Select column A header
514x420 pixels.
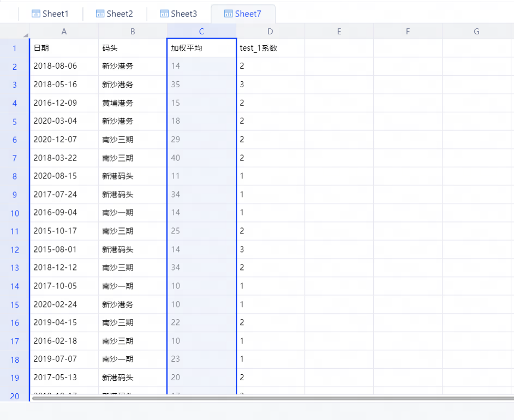(64, 32)
